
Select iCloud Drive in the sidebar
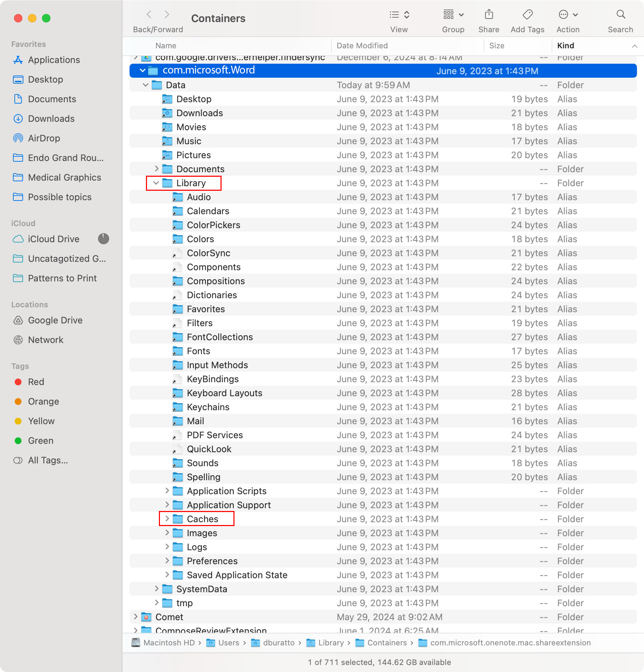click(x=53, y=239)
